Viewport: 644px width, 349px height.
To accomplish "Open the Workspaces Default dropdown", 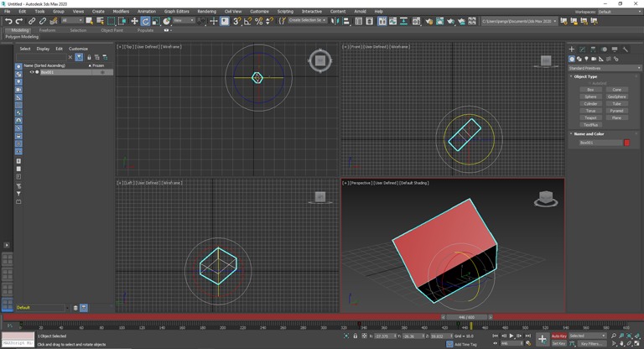I will click(618, 12).
